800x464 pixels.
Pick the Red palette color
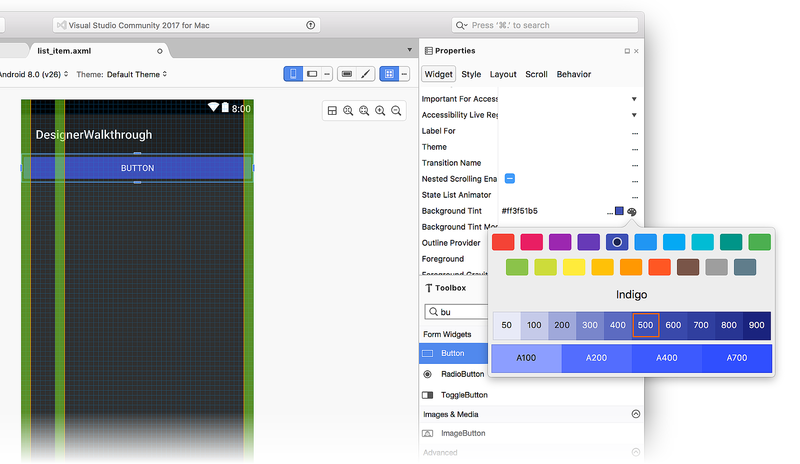(503, 242)
